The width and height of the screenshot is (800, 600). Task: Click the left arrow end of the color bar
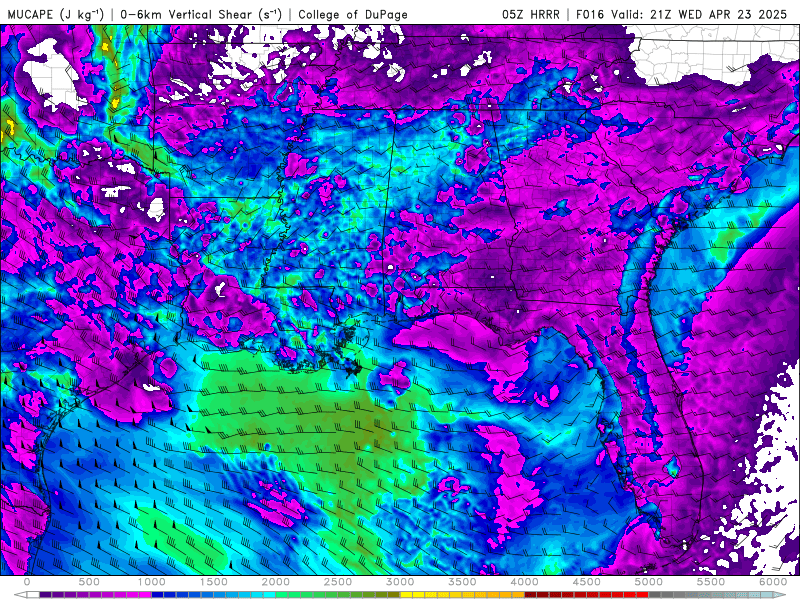click(x=20, y=595)
